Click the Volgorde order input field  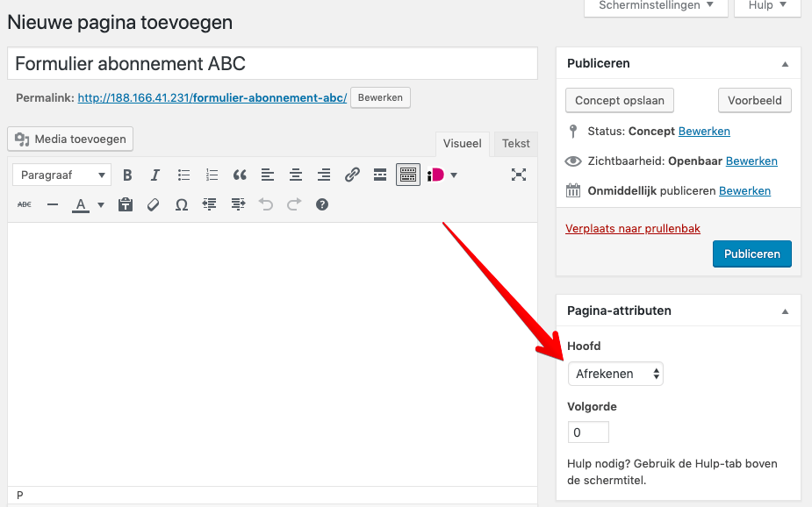point(588,432)
